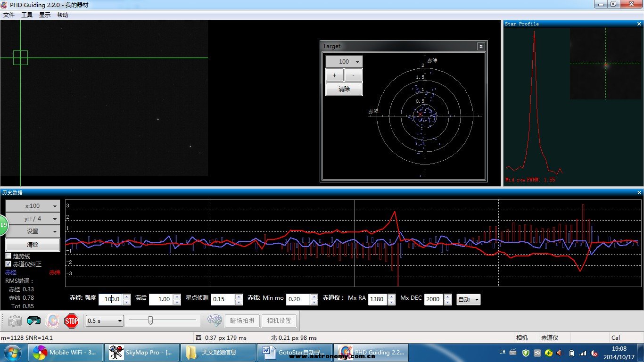Click the speaker volume tray icon
This screenshot has width=644, height=362.
pyautogui.click(x=560, y=353)
